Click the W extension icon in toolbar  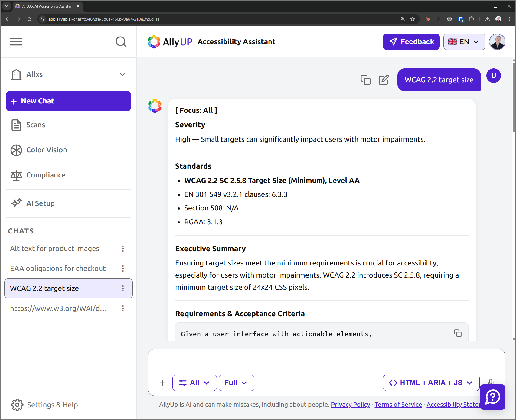tap(449, 19)
